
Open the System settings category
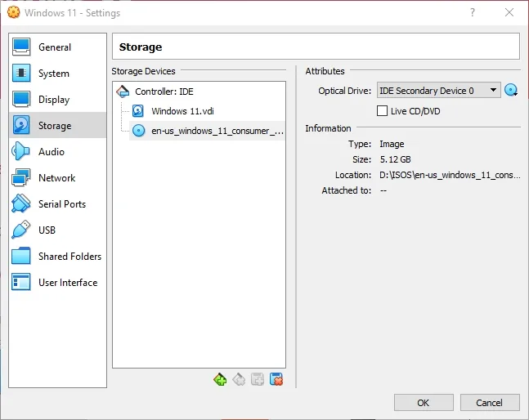coord(58,74)
